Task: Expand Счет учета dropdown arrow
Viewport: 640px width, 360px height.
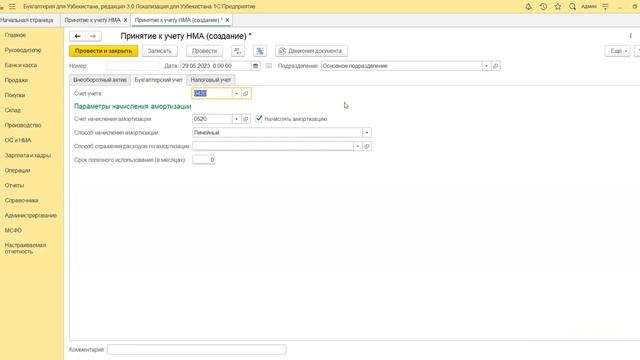Action: 236,93
